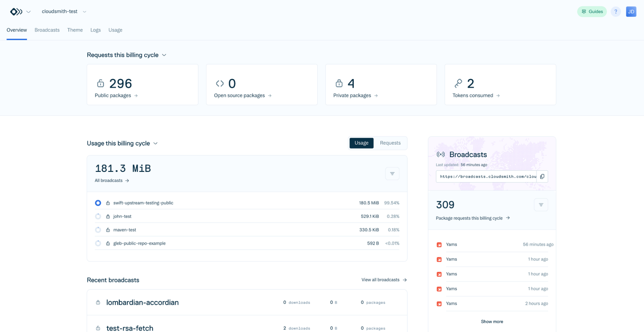Image resolution: width=644 pixels, height=332 pixels.
Task: Click the code brackets icon beside 0
Action: [220, 84]
